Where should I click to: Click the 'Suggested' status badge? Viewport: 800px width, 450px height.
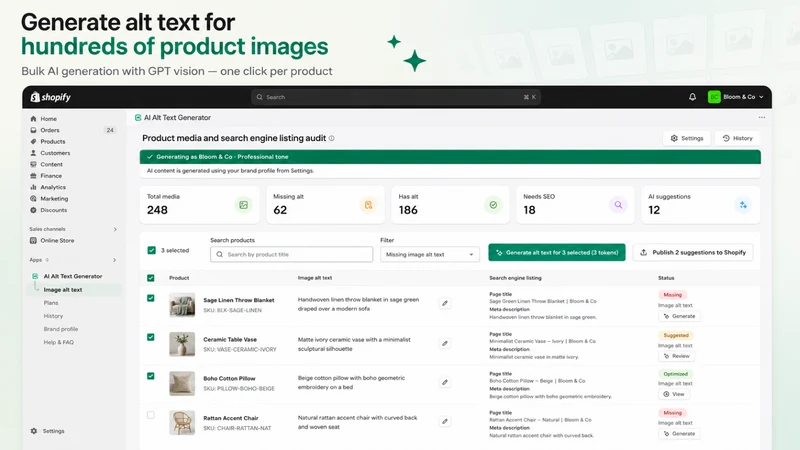point(676,335)
